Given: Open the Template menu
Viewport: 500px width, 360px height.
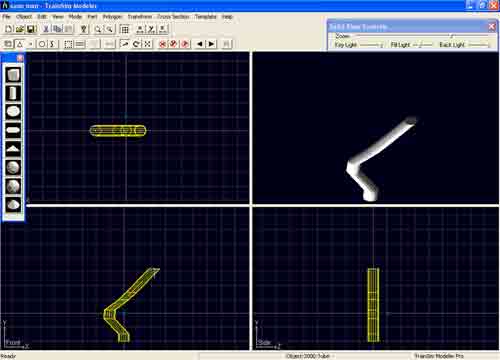Looking at the screenshot, I should (206, 16).
